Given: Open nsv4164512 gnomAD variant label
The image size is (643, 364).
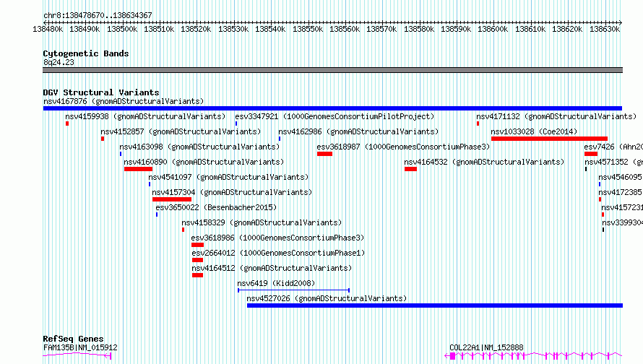Looking at the screenshot, I should pos(272,268).
